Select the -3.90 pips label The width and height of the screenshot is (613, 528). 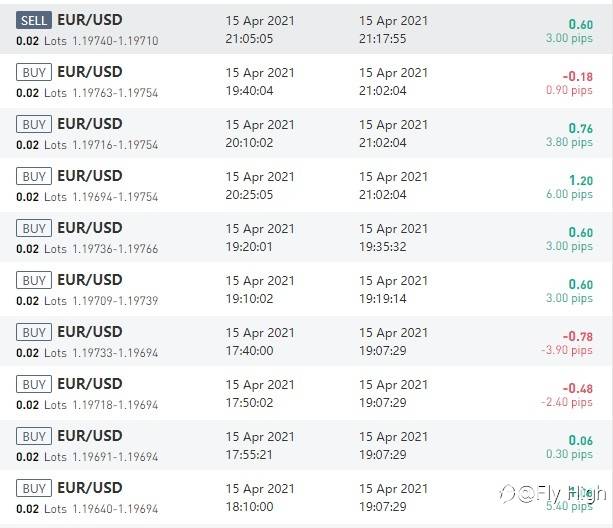pos(567,351)
